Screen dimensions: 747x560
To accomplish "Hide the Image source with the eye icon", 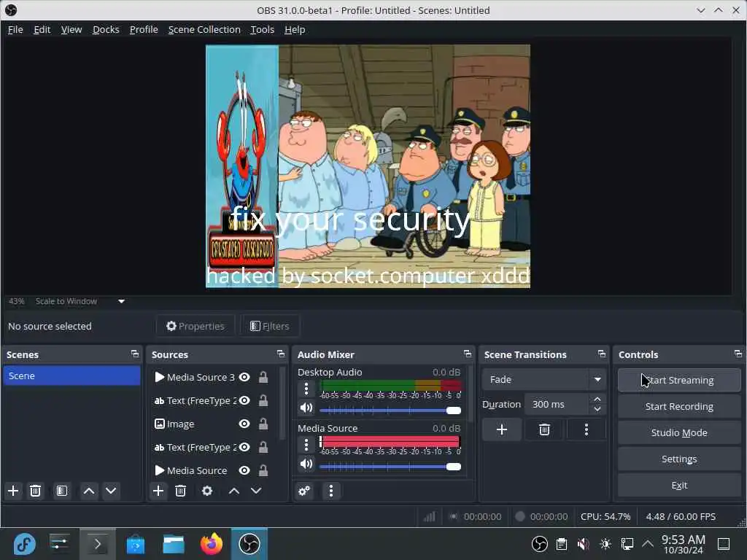I will click(x=244, y=424).
